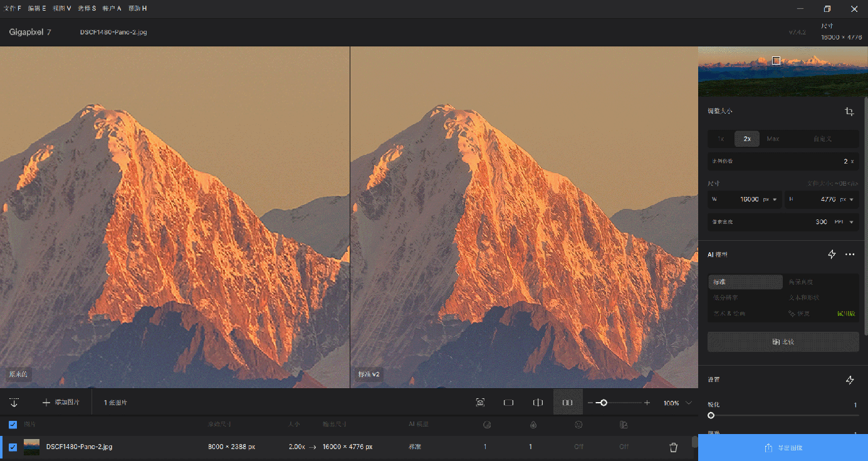Click the blue 导出图像 button
The image size is (868, 461).
tap(783, 448)
